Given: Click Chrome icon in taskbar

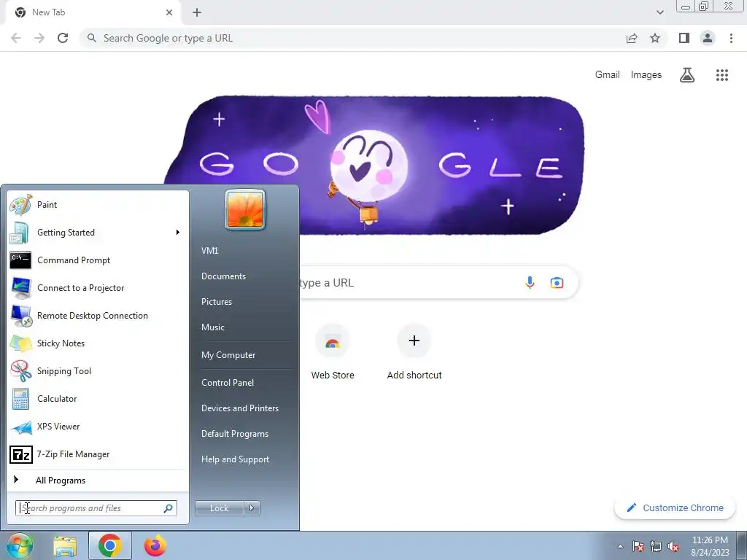Looking at the screenshot, I should click(x=109, y=545).
